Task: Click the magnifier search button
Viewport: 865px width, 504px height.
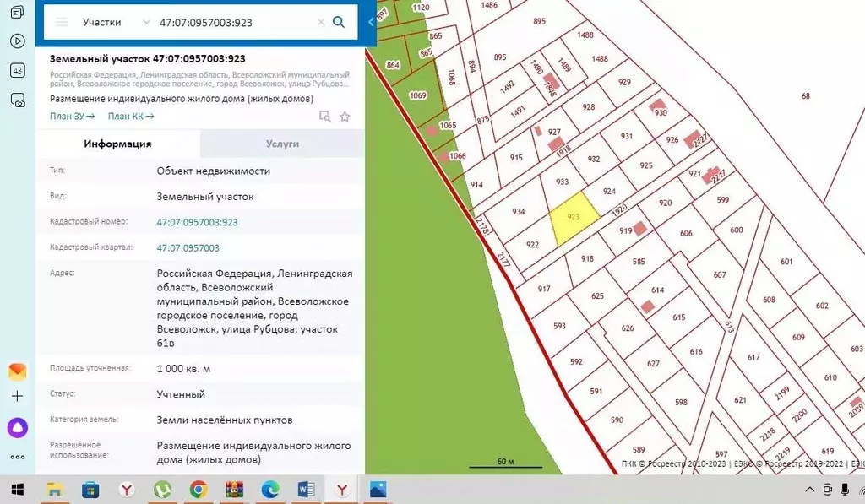Action: [x=339, y=23]
